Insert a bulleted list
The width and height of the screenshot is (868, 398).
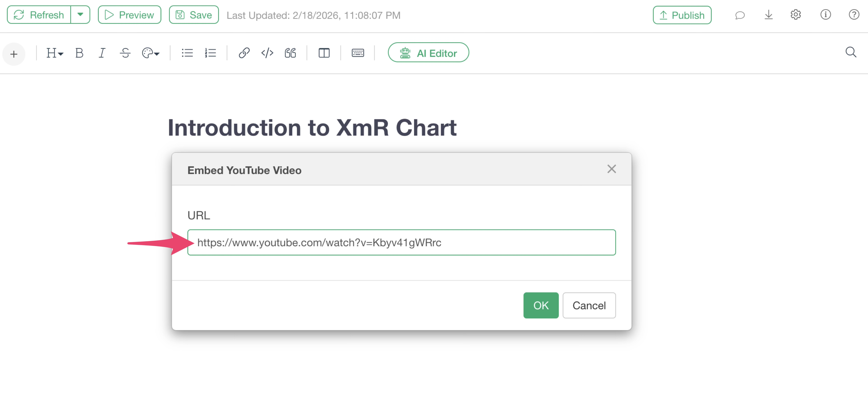pos(187,53)
